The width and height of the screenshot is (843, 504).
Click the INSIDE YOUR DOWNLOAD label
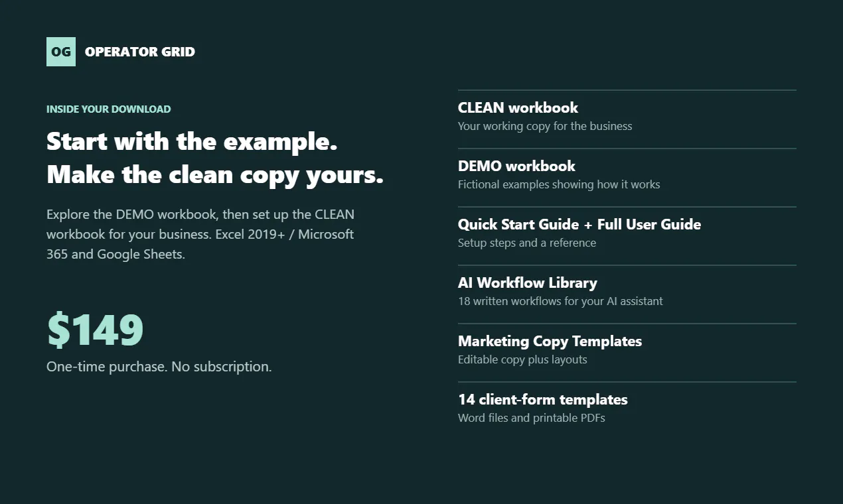pyautogui.click(x=109, y=109)
